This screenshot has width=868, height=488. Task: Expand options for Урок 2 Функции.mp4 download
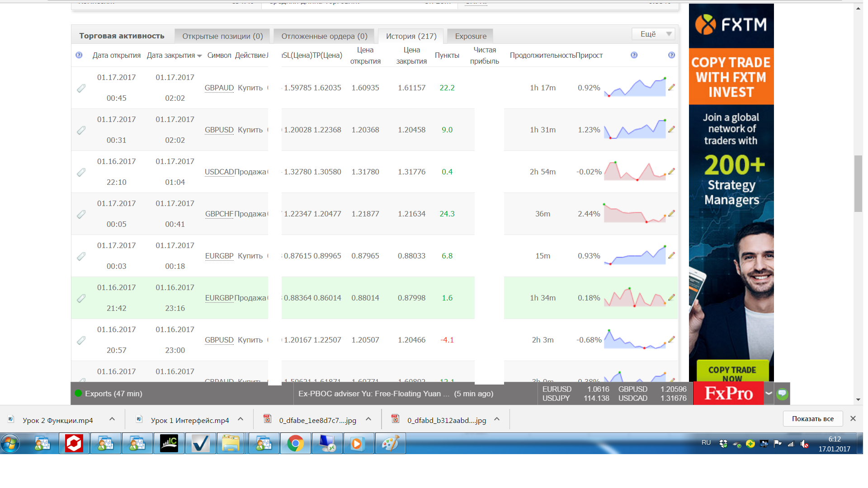point(112,419)
